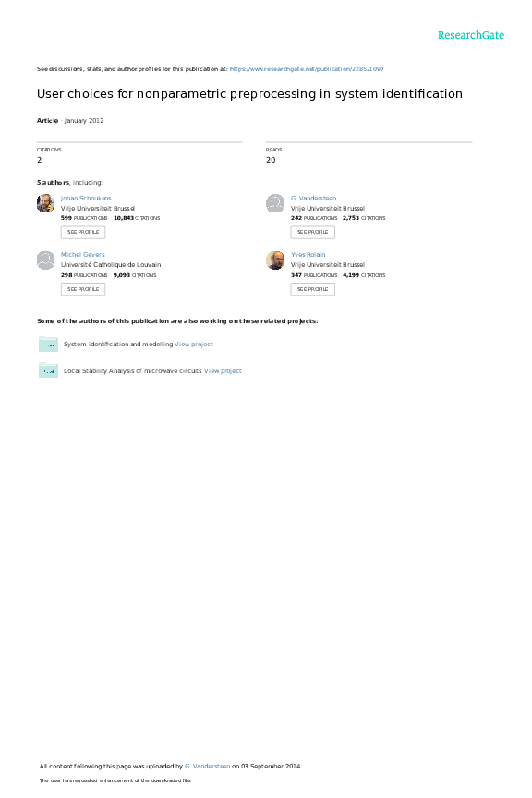Screen dimensions: 532x798
Task: Open Michel Gevers name link
Action: click(83, 255)
